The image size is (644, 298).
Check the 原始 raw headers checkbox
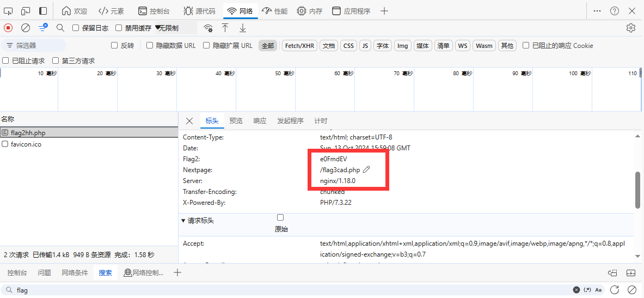tap(280, 217)
